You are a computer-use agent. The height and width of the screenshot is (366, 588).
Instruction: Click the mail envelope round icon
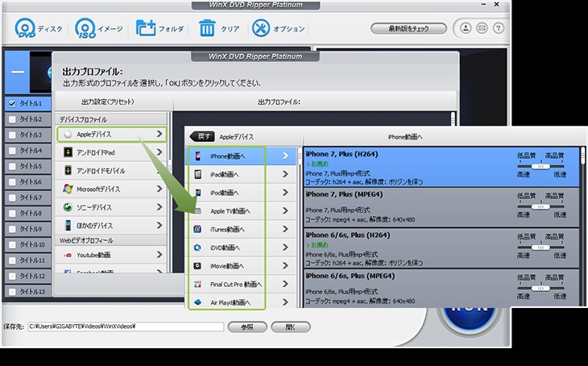tap(482, 28)
